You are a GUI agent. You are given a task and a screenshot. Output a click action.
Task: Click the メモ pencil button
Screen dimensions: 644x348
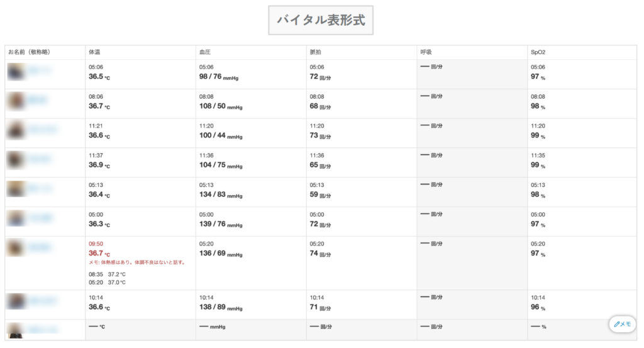623,323
